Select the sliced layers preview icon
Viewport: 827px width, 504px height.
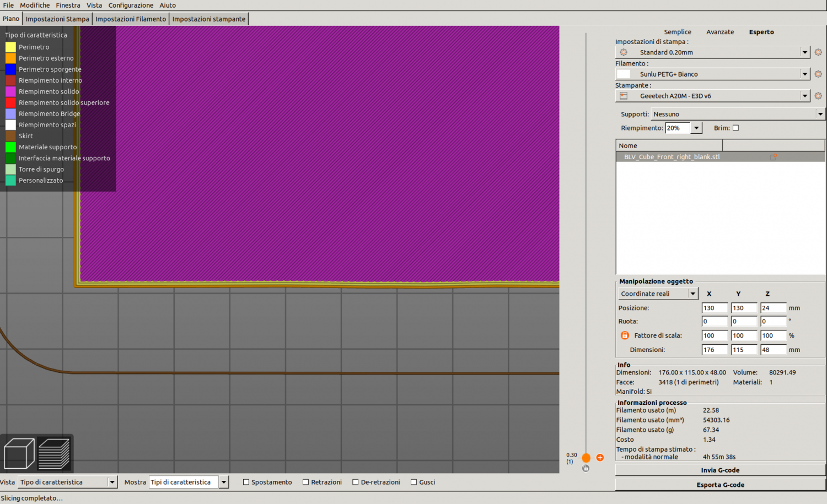click(53, 453)
